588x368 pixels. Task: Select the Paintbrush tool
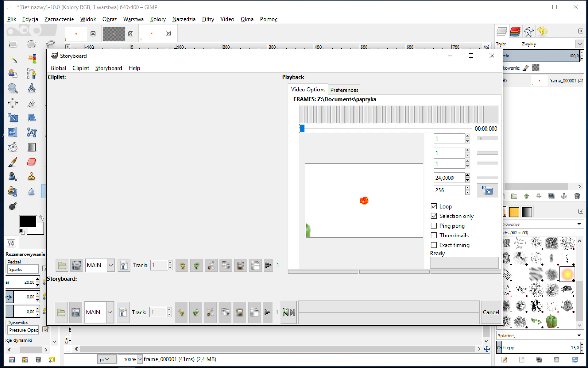pos(13,162)
